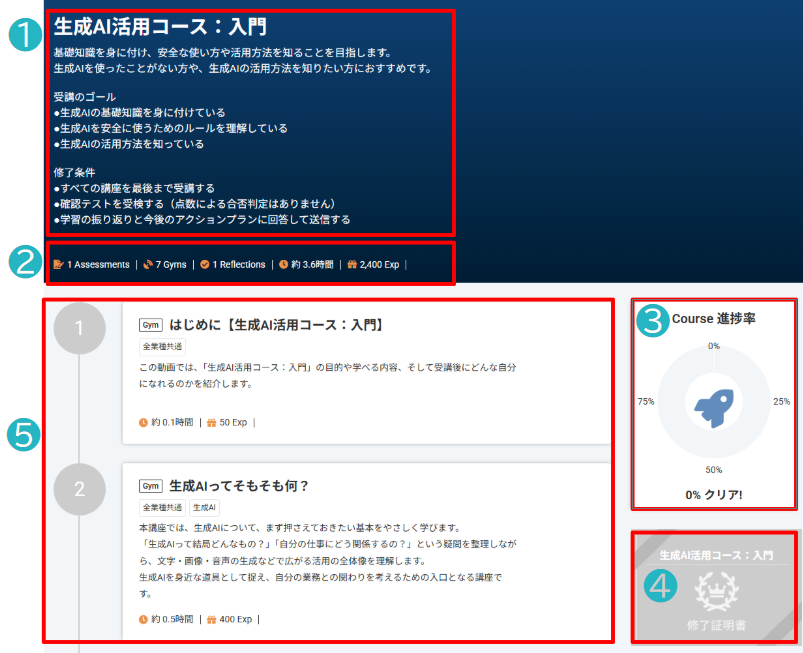Click the 7 Gyms label
The height and width of the screenshot is (653, 803).
pyautogui.click(x=171, y=264)
